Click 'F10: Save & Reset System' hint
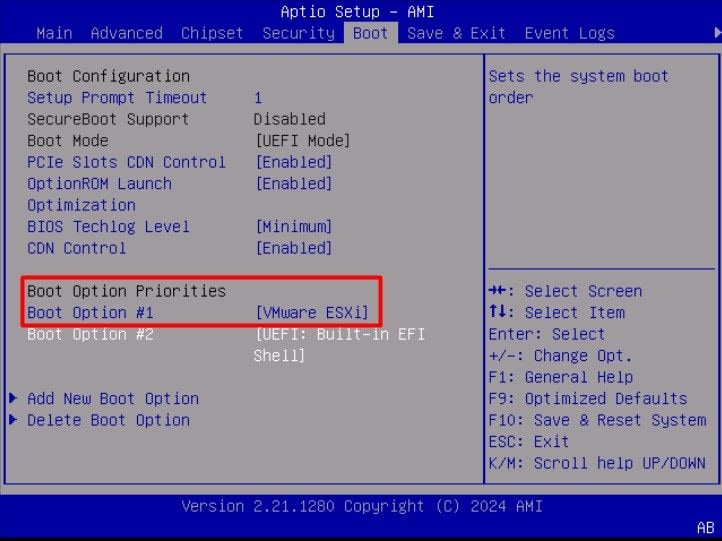 [x=597, y=420]
